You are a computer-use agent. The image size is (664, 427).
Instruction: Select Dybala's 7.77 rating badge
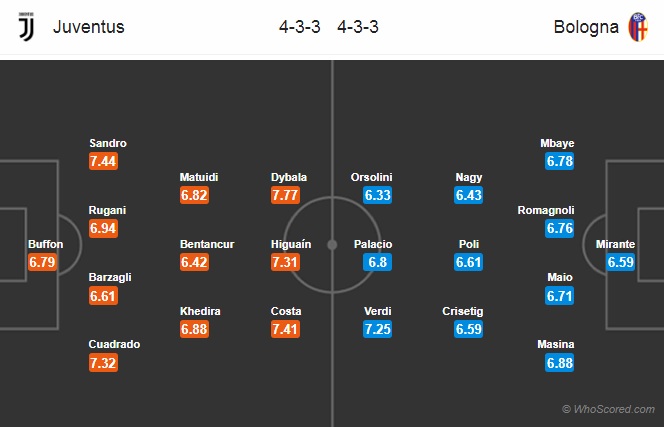285,195
